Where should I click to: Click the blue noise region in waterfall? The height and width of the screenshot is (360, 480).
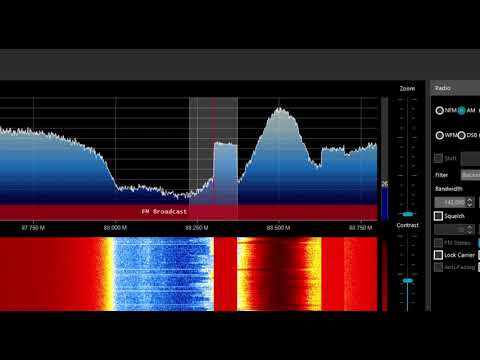(x=163, y=274)
